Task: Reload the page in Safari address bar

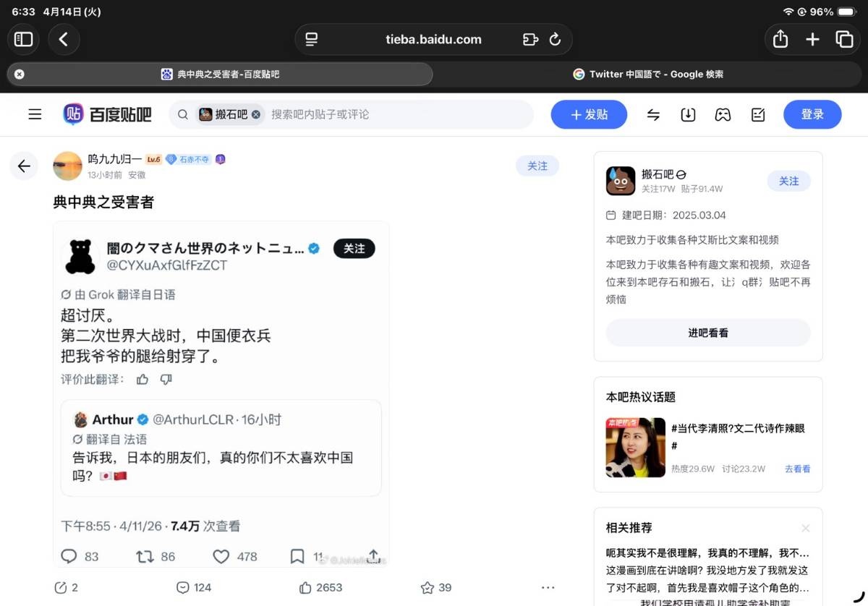Action: pyautogui.click(x=556, y=40)
